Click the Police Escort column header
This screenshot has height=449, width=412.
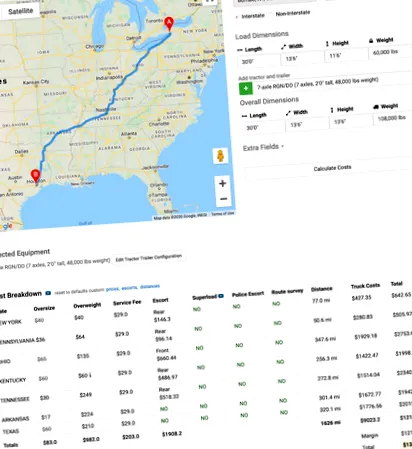click(248, 294)
